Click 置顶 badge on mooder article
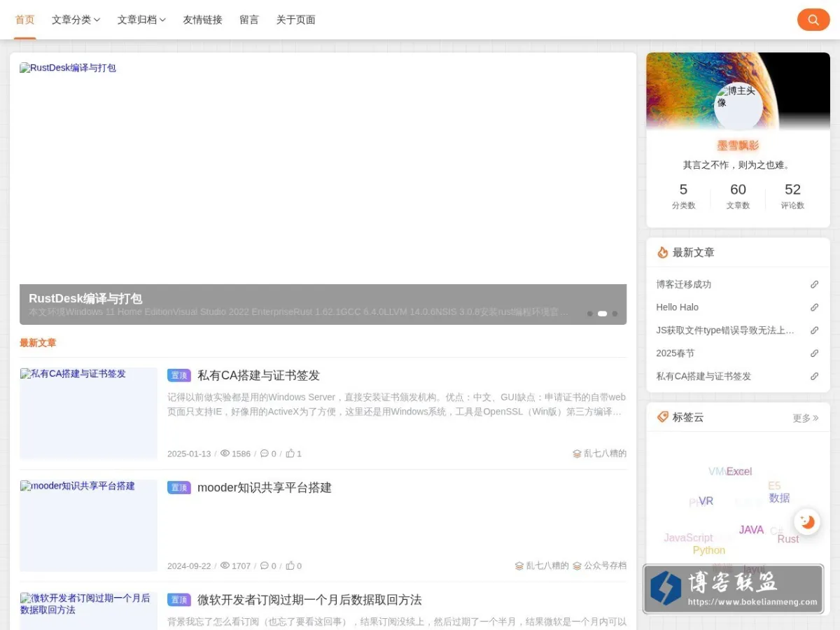This screenshot has width=840, height=630. 179,487
